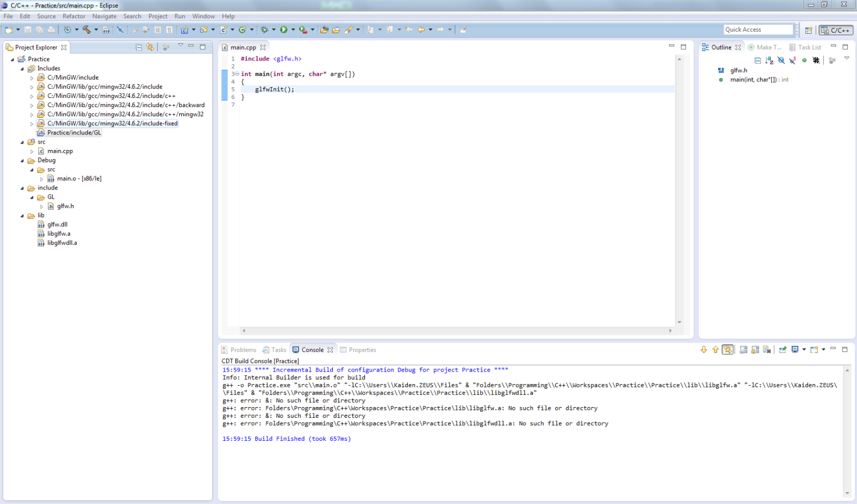Switch to the Tasks tab

tap(274, 350)
